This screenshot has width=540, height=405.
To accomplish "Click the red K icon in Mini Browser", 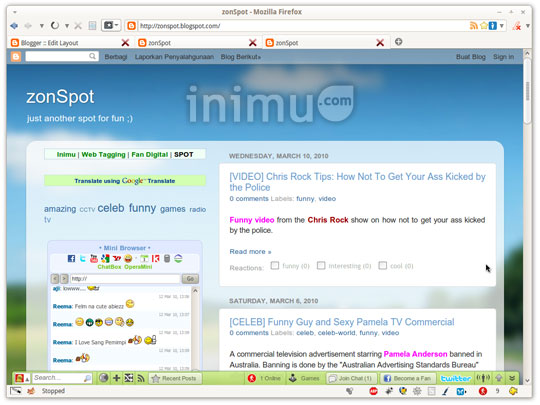I will 156,258.
